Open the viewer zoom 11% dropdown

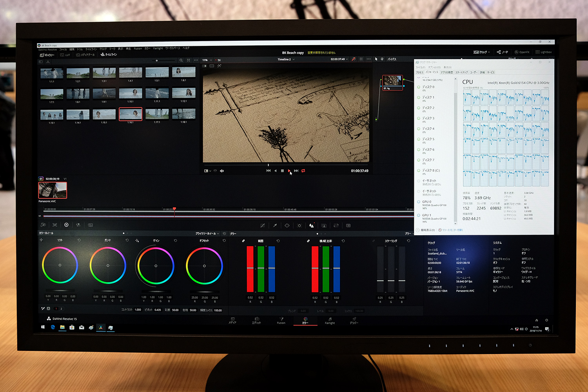(x=207, y=60)
